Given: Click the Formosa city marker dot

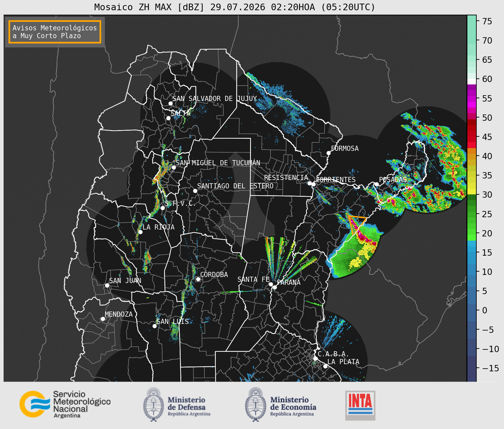Looking at the screenshot, I should click(328, 153).
